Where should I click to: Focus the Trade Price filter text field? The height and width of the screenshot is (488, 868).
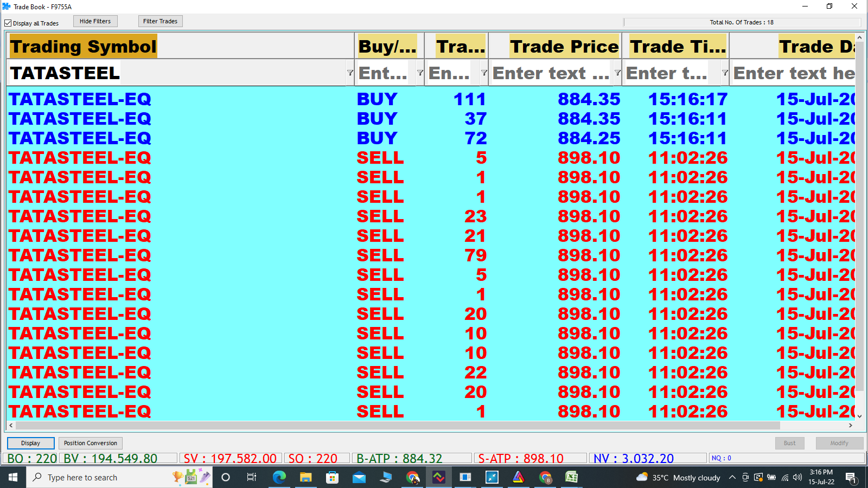tap(551, 73)
